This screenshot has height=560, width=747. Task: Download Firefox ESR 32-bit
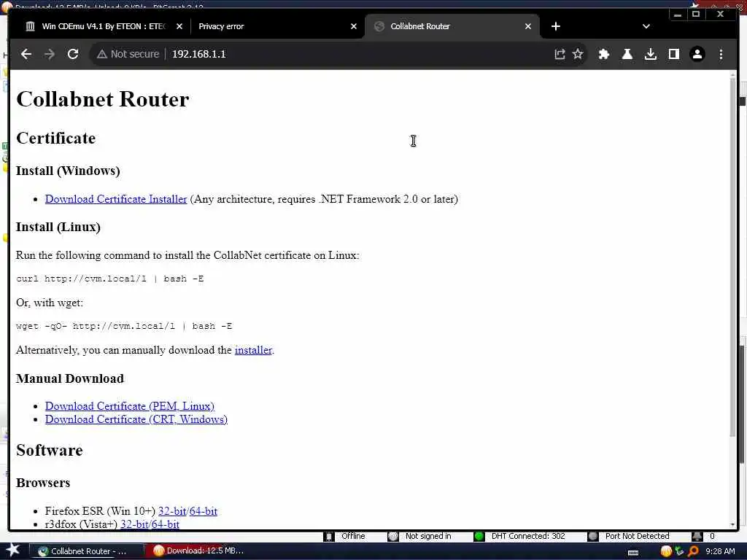[172, 511]
